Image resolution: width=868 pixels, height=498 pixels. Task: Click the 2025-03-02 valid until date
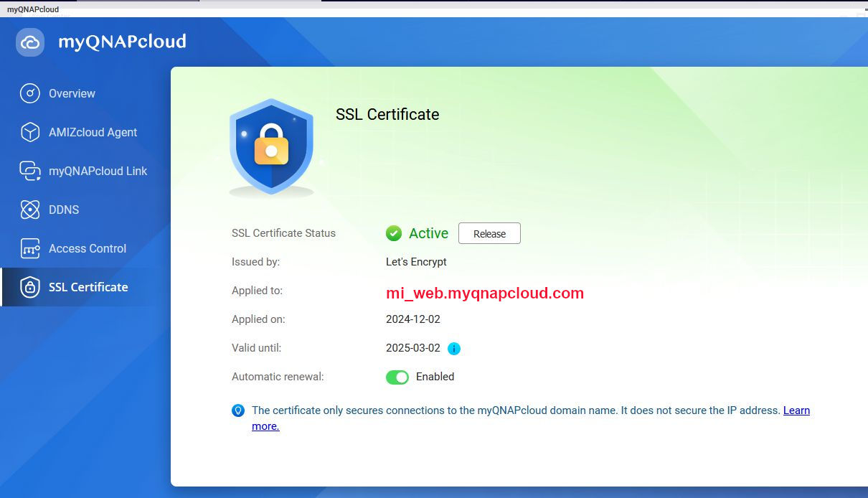click(413, 348)
